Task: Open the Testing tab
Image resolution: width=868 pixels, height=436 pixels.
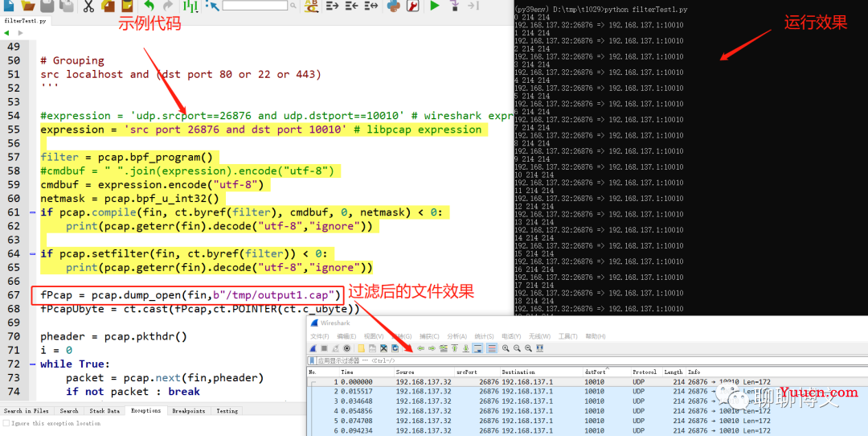Action: [x=227, y=411]
